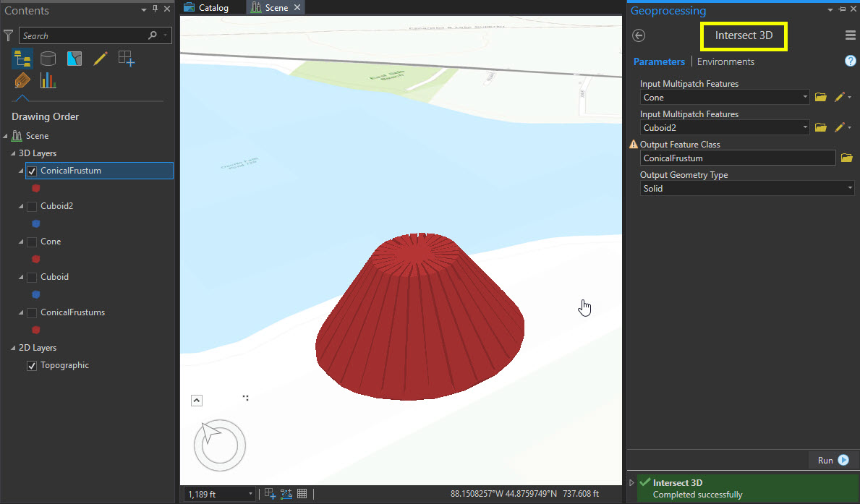The width and height of the screenshot is (860, 504).
Task: Open the Environments tab
Action: pyautogui.click(x=725, y=62)
